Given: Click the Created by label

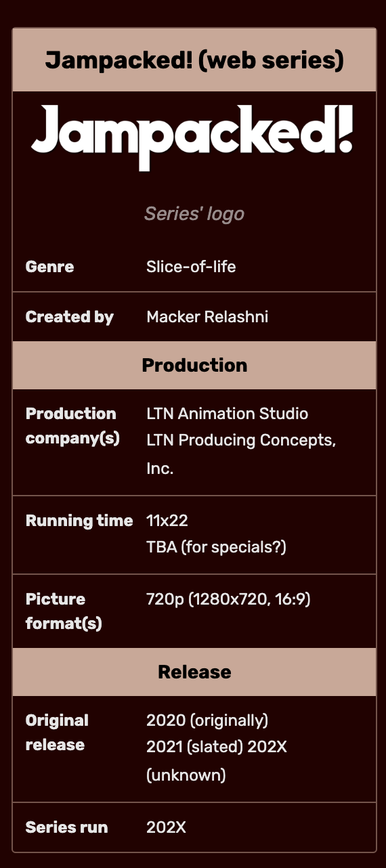Looking at the screenshot, I should point(69,317).
